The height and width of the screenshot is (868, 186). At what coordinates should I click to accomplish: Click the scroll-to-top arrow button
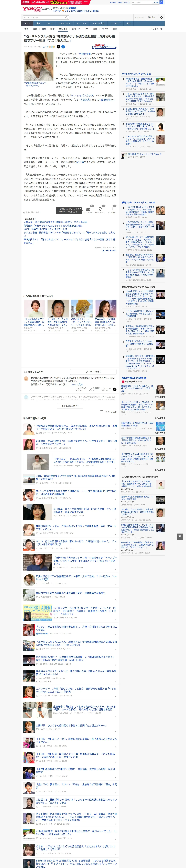[180, 536]
